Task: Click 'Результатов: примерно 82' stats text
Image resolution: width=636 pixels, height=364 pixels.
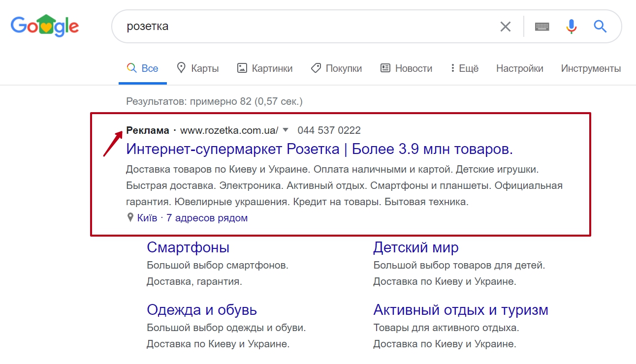Action: pos(215,102)
